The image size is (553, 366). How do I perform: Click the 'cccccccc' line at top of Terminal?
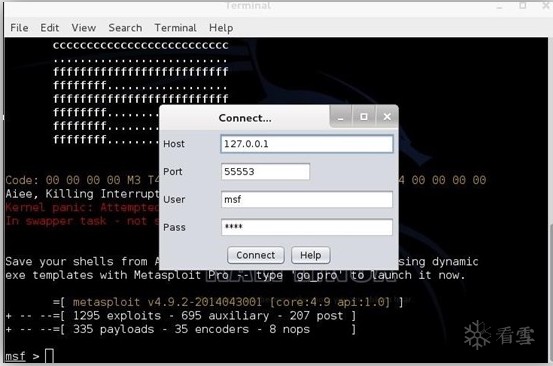[x=141, y=45]
